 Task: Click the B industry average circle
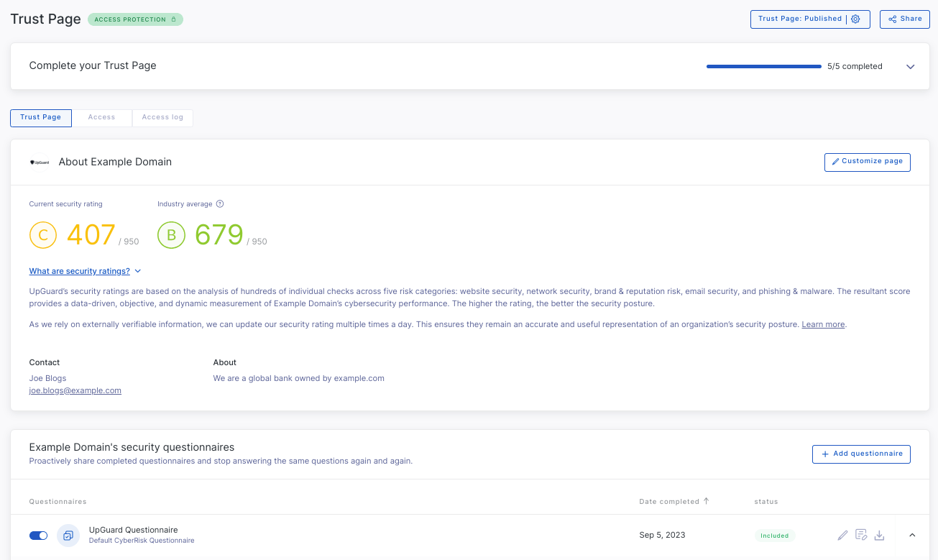[x=172, y=234]
